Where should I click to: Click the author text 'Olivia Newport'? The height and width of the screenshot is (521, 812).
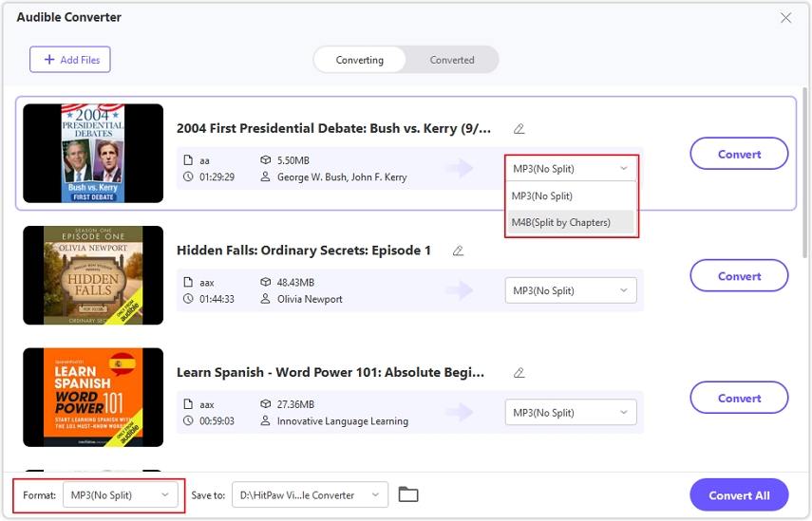(310, 299)
